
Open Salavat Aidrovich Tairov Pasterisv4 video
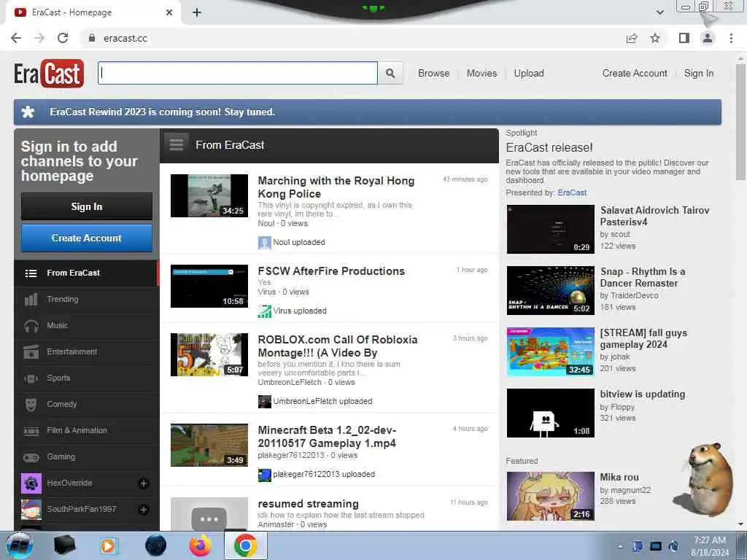(654, 216)
